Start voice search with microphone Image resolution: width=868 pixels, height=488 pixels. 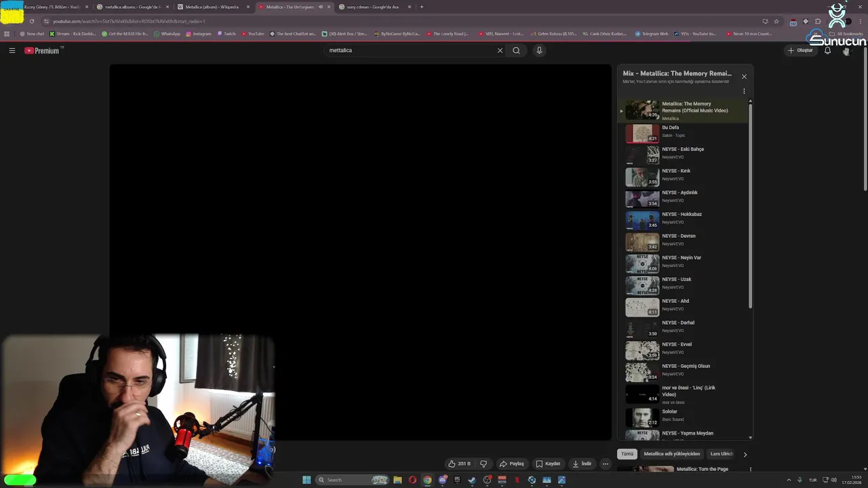pos(539,50)
